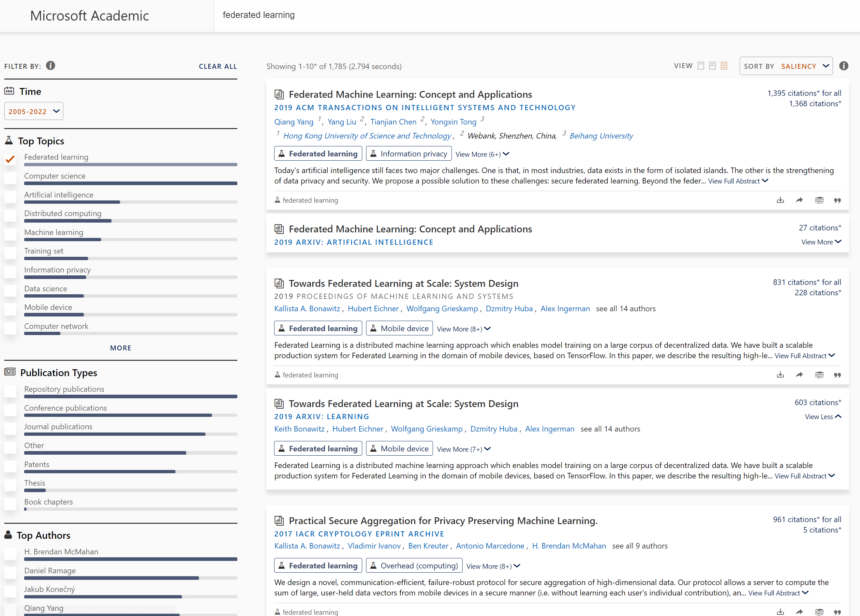The width and height of the screenshot is (860, 616).
Task: Check the Journal publications filter
Action: (10, 429)
